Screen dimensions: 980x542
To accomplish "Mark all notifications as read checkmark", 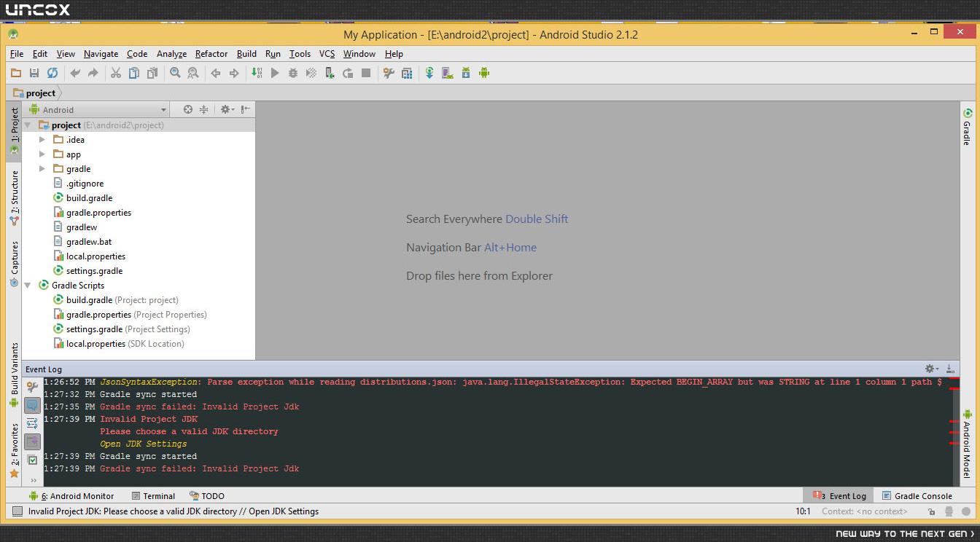I will coord(32,460).
